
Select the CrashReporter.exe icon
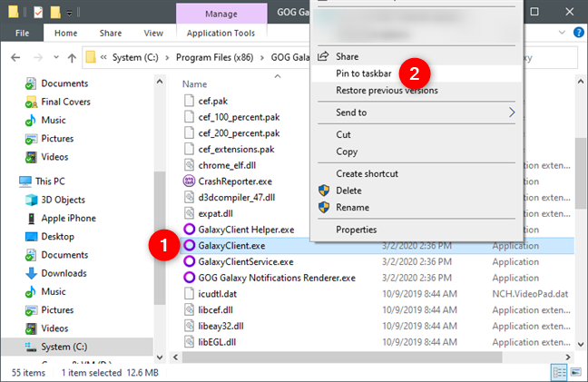189,181
